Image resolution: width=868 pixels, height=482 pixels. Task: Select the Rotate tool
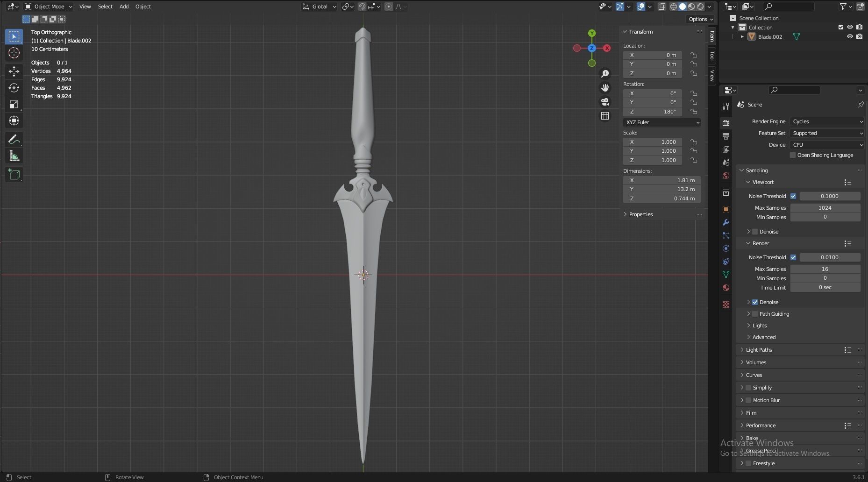(x=14, y=88)
